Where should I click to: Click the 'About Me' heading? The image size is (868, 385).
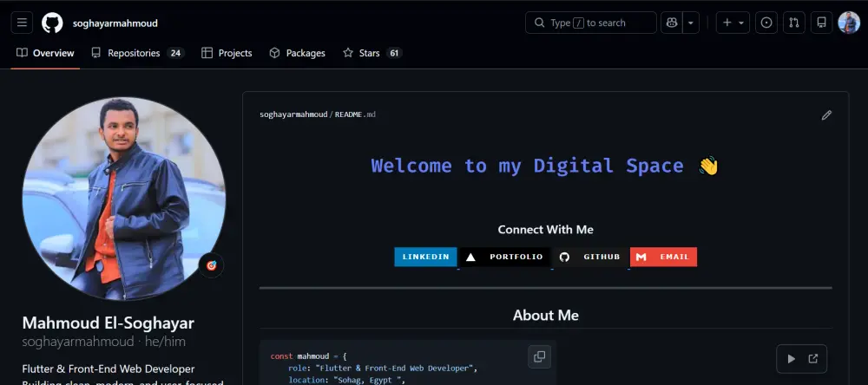tap(546, 316)
